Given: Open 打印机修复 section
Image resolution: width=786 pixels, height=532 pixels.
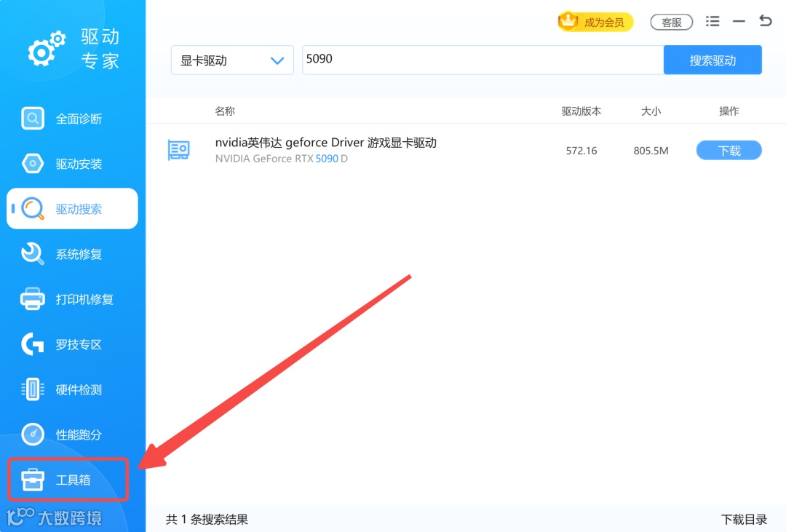Looking at the screenshot, I should tap(84, 299).
